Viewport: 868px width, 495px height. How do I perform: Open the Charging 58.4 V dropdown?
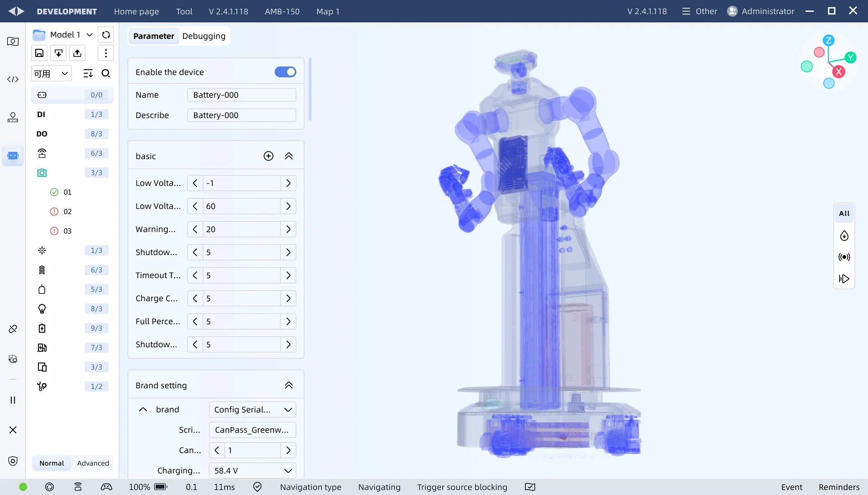pos(252,471)
